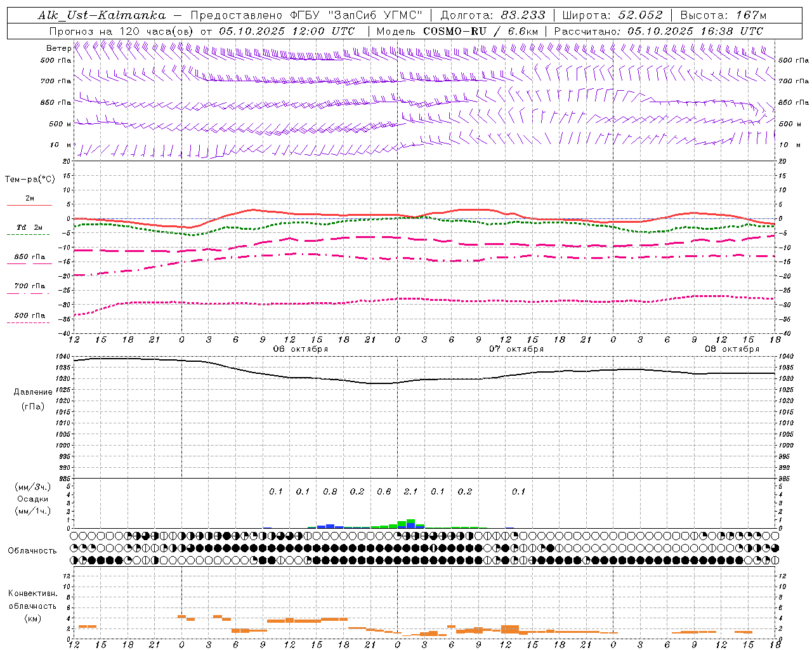Image resolution: width=812 pixels, height=650 pixels.
Task: Click the Ветер wind panel label
Action: tap(58, 48)
